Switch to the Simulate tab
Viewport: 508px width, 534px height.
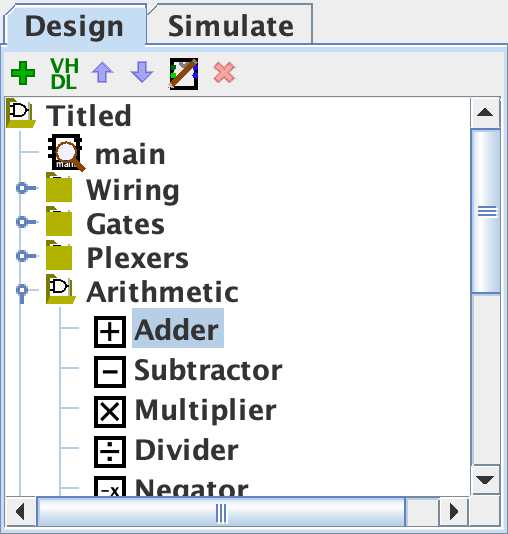(x=231, y=25)
